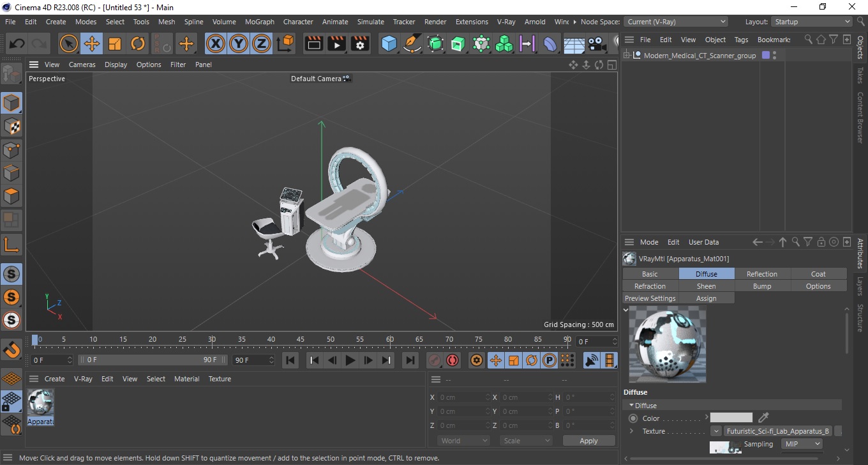Toggle Enable Snap magnet icon
Image resolution: width=868 pixels, height=465 pixels.
tap(11, 349)
